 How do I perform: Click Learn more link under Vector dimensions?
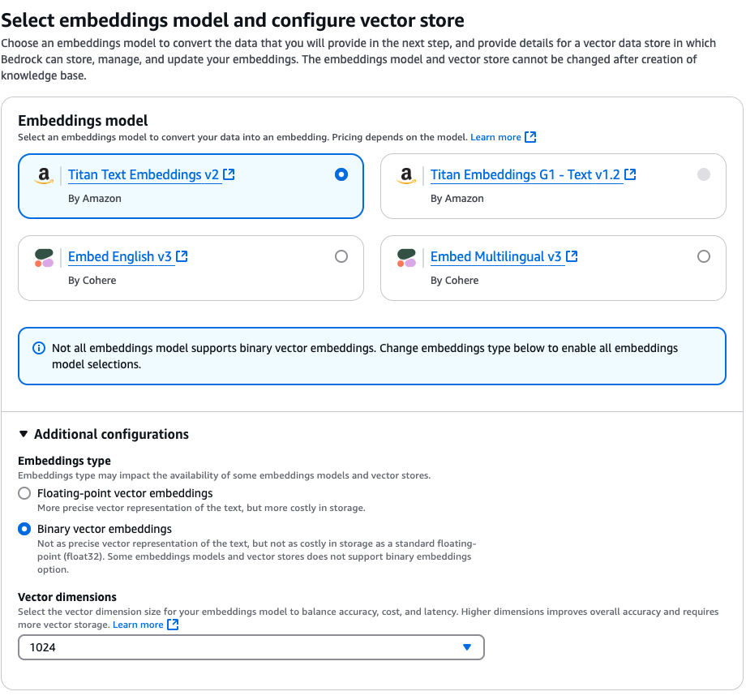(x=138, y=625)
